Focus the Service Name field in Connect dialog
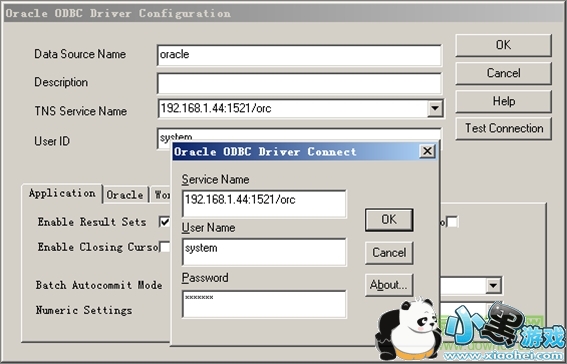This screenshot has height=364, width=567. [x=264, y=204]
